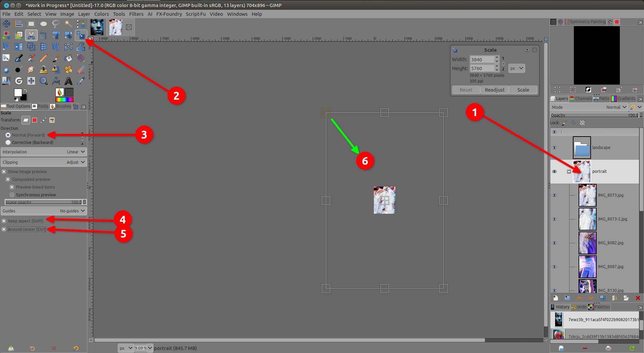The image size is (644, 353).
Task: Select the Text tool
Action: pyautogui.click(x=68, y=81)
